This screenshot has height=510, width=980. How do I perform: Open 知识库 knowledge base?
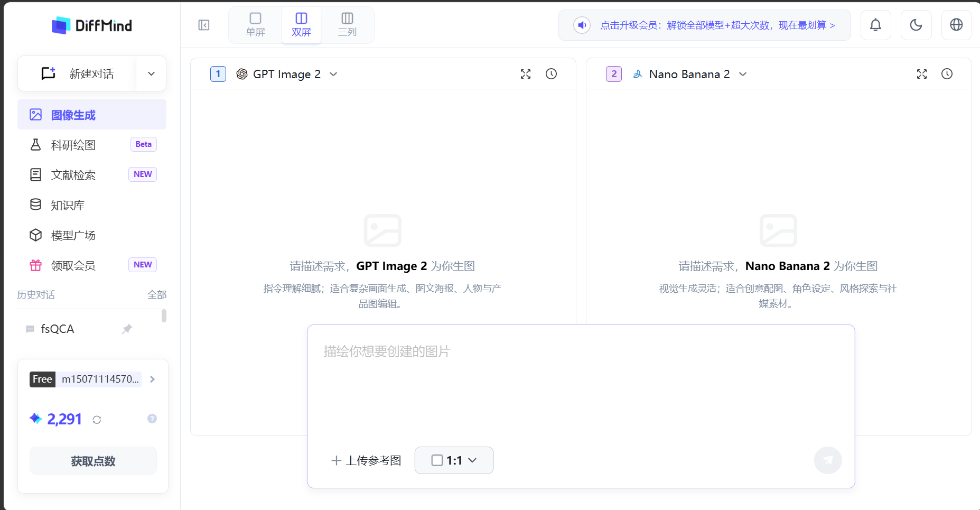(x=92, y=205)
